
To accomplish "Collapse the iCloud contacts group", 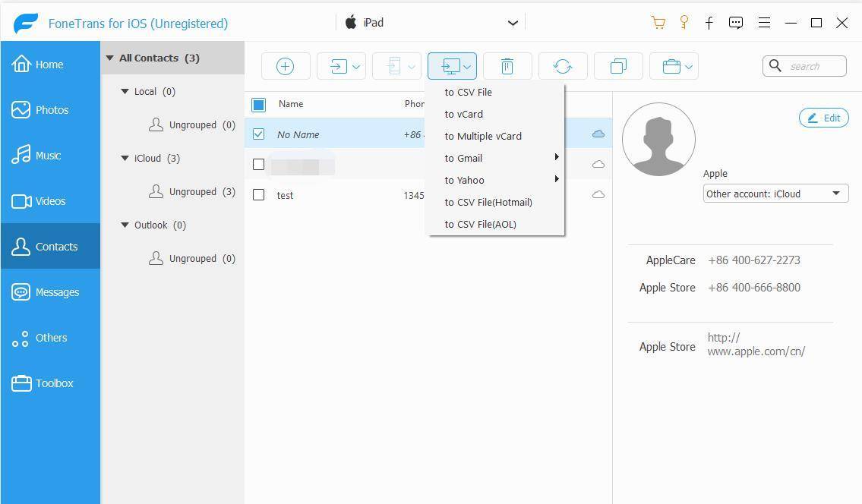I will point(125,159).
